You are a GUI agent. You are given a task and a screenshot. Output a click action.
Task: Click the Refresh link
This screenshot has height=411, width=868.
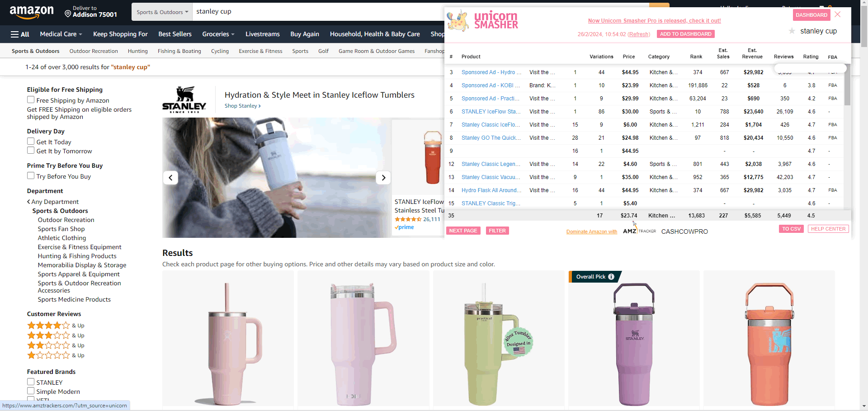point(639,34)
